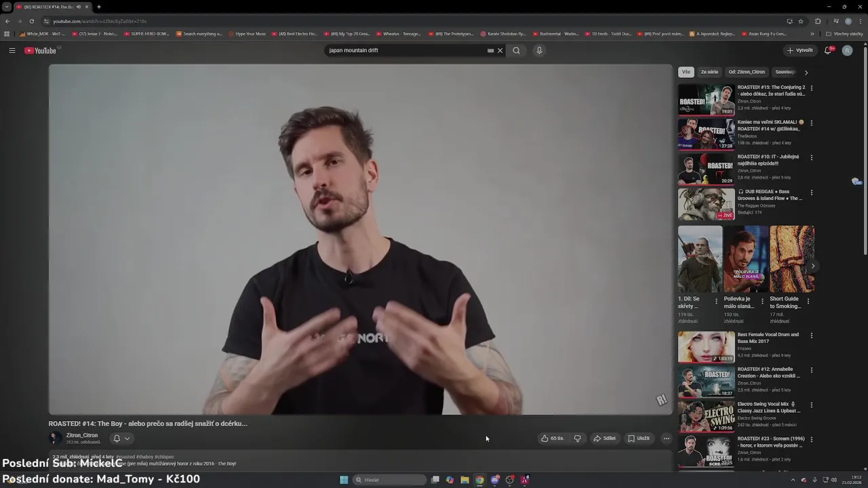The height and width of the screenshot is (488, 868).
Task: Reload the page
Action: [31, 21]
